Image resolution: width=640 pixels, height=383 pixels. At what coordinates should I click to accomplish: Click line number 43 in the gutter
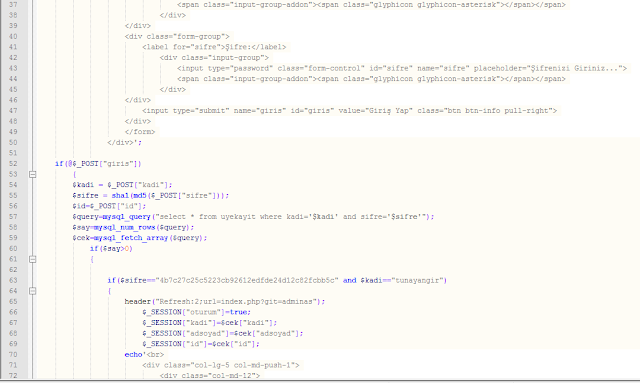click(13, 68)
